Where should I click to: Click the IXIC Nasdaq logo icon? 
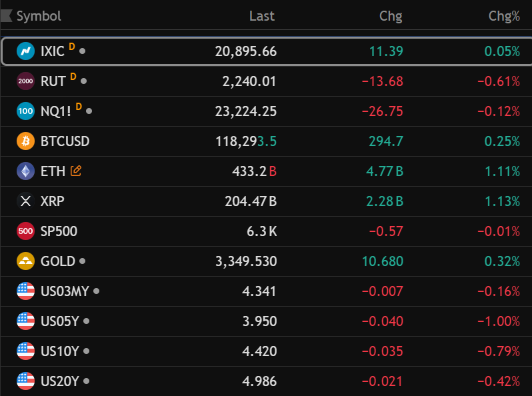coord(25,51)
